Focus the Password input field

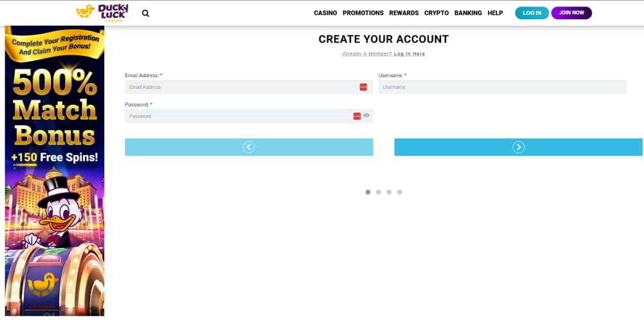click(249, 116)
